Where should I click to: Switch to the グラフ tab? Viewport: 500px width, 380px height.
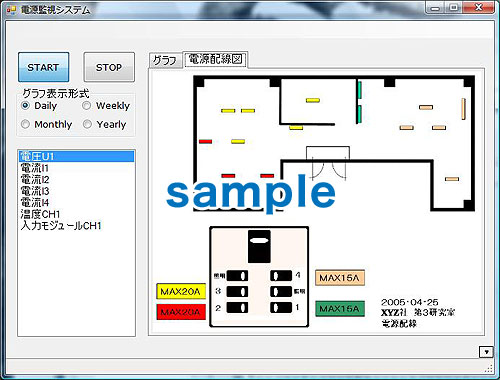coord(165,60)
